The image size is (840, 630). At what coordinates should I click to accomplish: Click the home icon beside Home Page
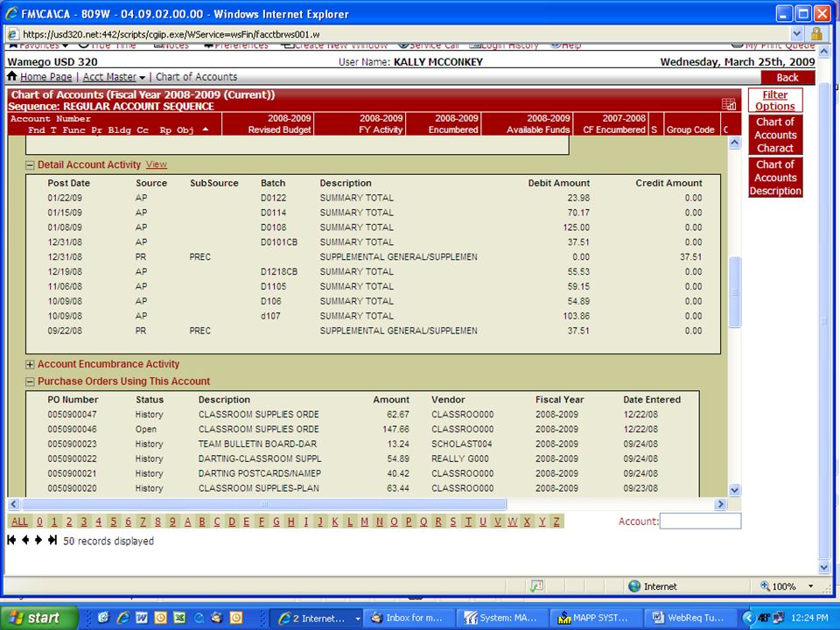pyautogui.click(x=11, y=77)
